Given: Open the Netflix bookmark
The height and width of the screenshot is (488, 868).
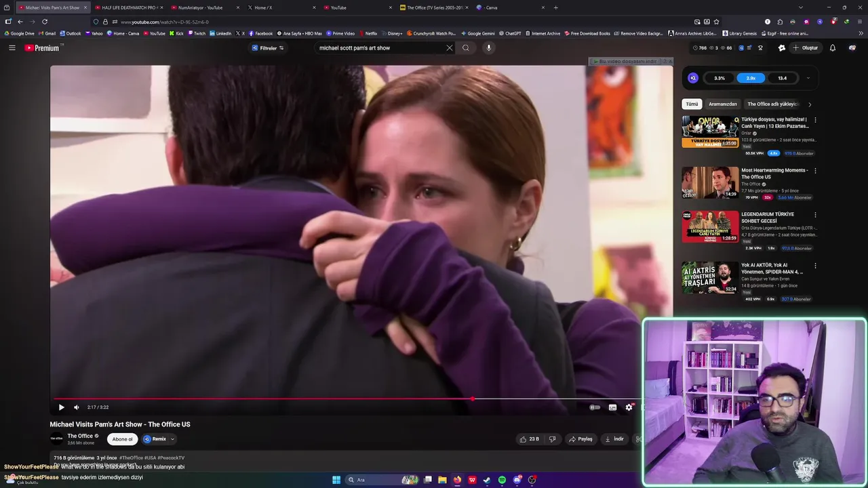Looking at the screenshot, I should click(368, 33).
